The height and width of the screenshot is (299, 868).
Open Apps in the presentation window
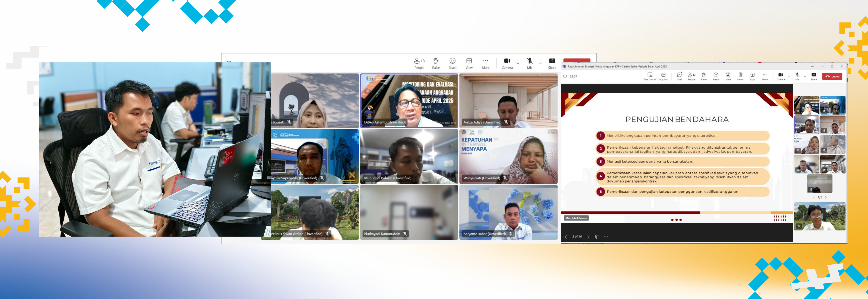[x=752, y=77]
